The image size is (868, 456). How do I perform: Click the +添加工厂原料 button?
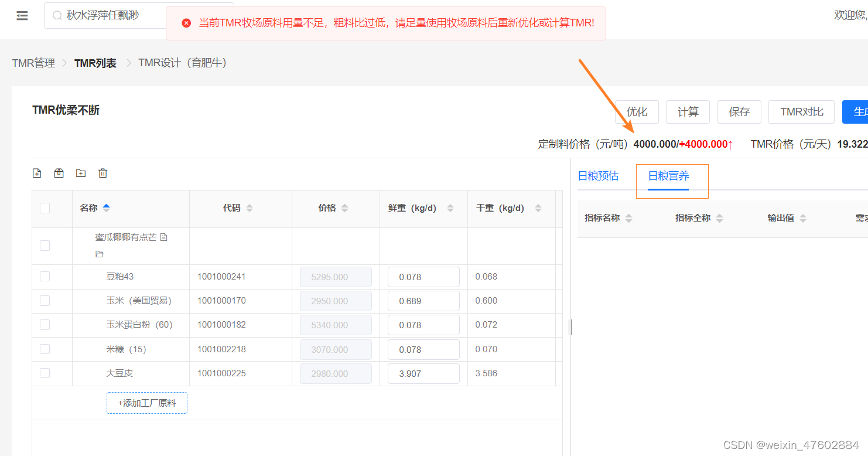coord(147,403)
